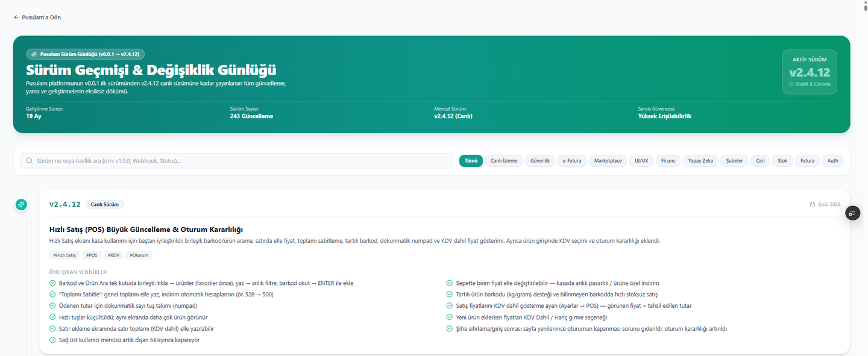Click the 19 Ay development duration value
Screen dimensions: 868x356
[33, 116]
